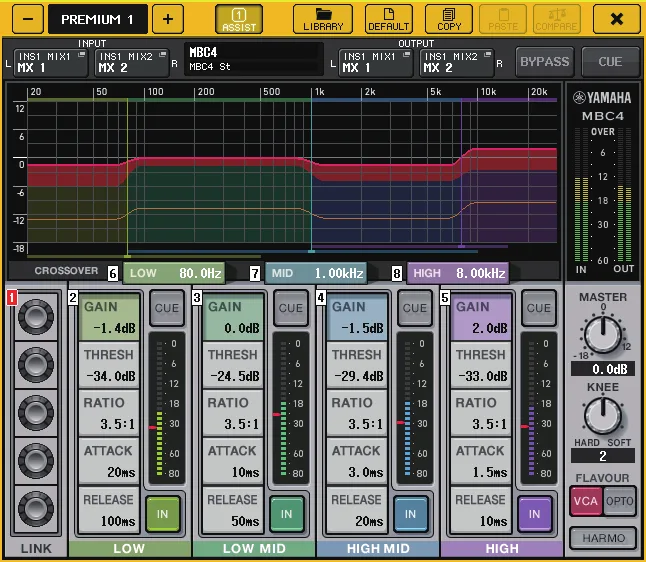Select LOW MID THRESH -24.5dB field
The image size is (646, 562).
coord(233,365)
